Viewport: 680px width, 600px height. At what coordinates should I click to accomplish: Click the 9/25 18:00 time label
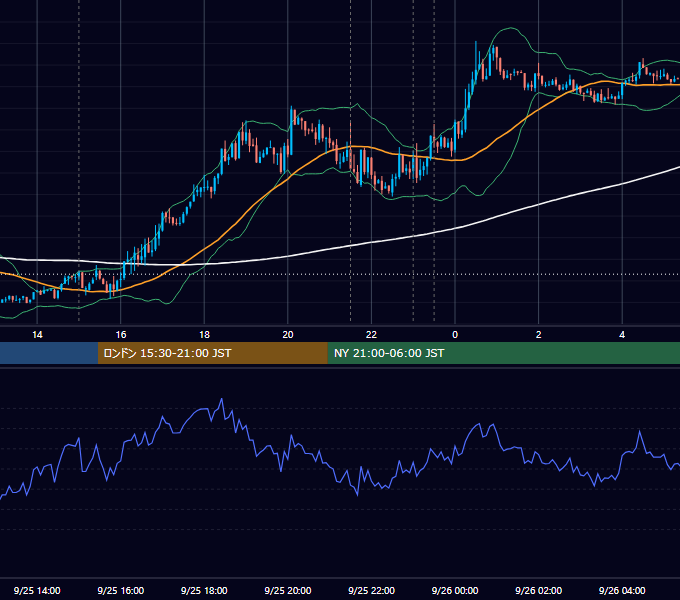pos(204,590)
